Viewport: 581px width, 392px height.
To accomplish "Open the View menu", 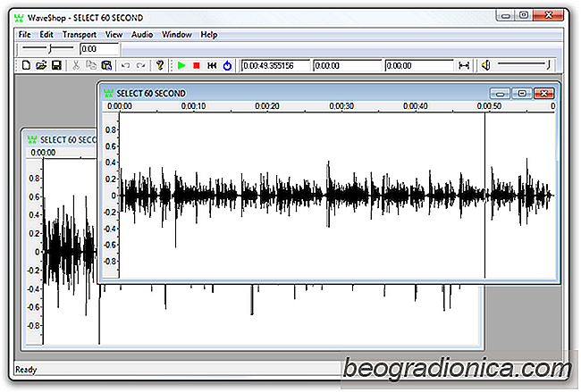I will 114,35.
